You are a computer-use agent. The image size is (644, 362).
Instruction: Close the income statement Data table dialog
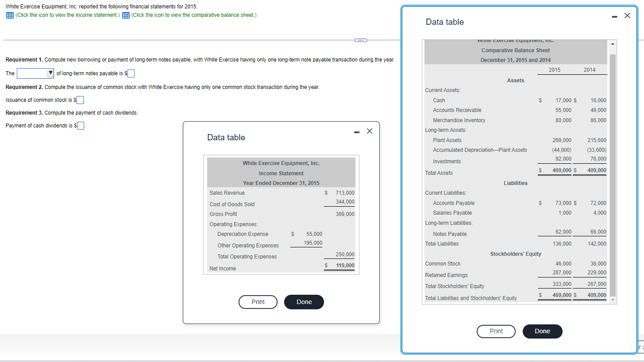(370, 131)
